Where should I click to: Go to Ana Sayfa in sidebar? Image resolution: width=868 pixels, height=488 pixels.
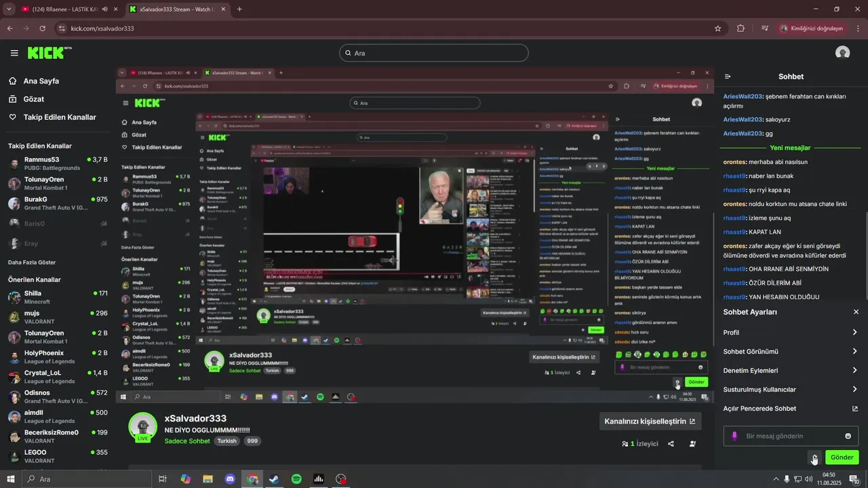34,81
